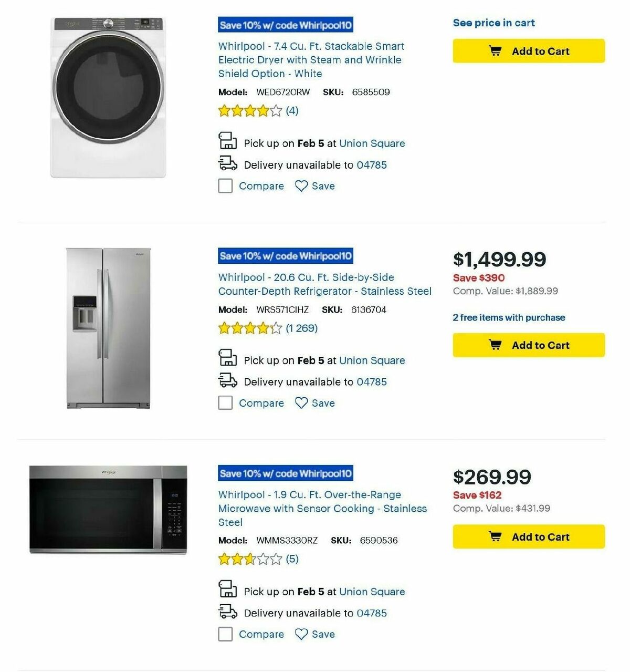Screen dimensions: 630x672
Task: Click the Union Square pickup location link for the refrigerator
Action: (x=372, y=360)
